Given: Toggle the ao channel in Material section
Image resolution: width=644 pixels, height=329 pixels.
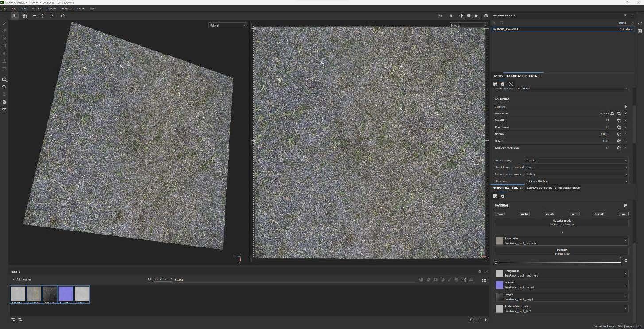Looking at the screenshot, I should pyautogui.click(x=624, y=214).
